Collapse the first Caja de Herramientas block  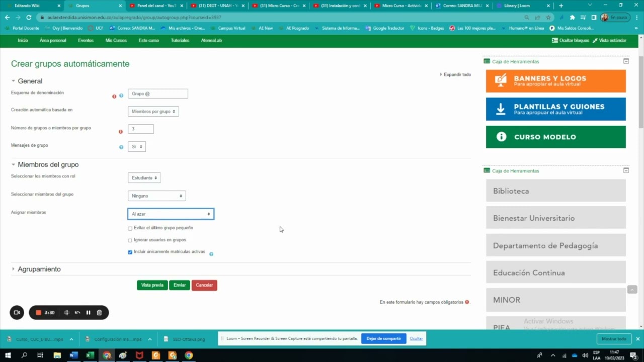coord(626,61)
